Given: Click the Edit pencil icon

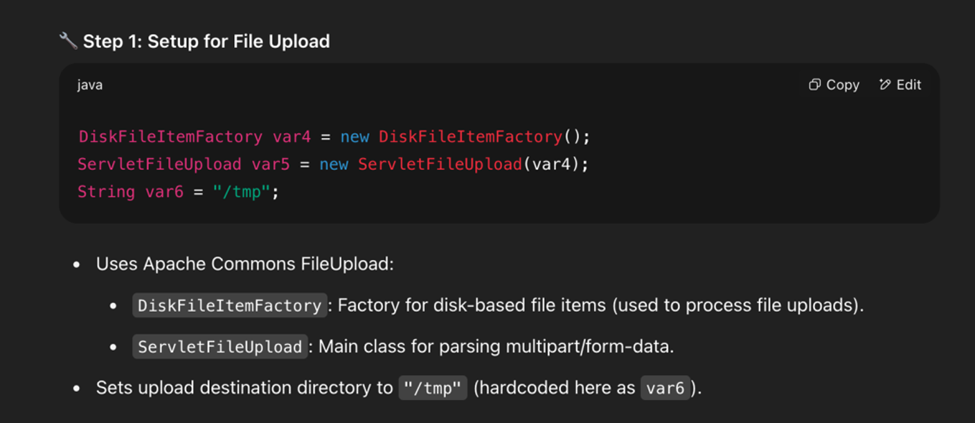Looking at the screenshot, I should coord(885,85).
